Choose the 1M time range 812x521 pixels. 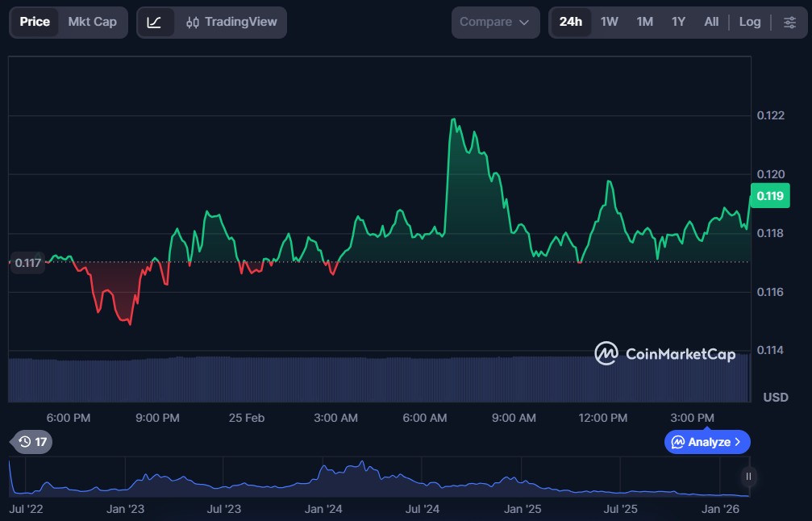tap(644, 23)
